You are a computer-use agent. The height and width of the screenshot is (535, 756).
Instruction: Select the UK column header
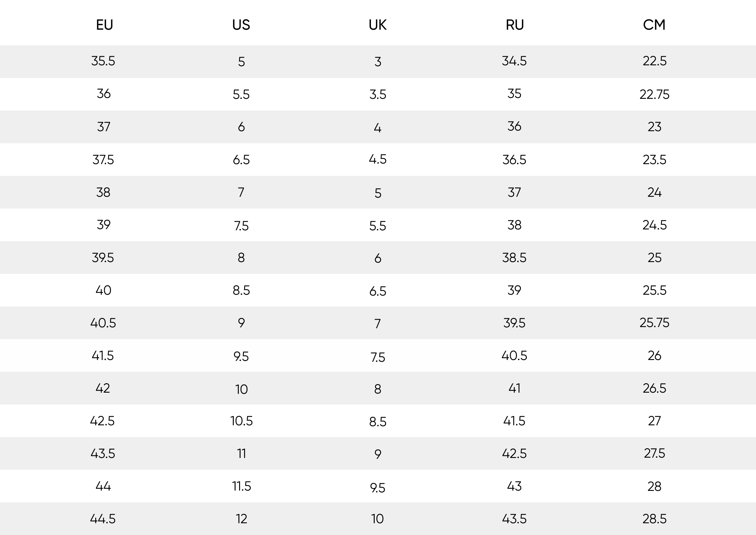377,25
